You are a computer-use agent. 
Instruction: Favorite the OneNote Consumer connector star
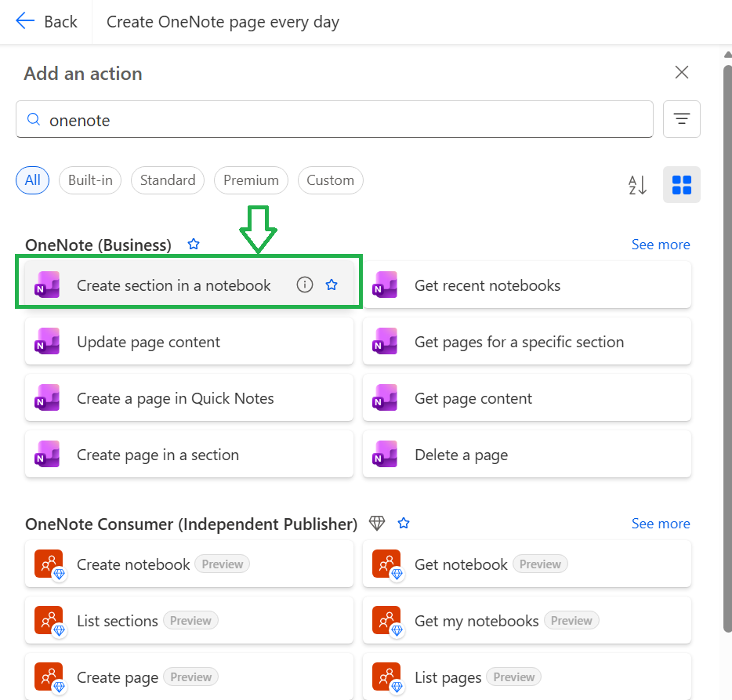(x=404, y=523)
